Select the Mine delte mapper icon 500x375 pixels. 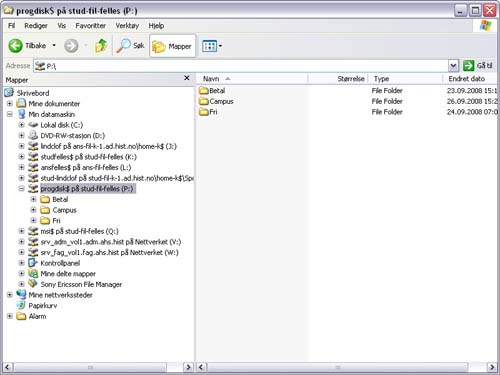[x=33, y=274]
